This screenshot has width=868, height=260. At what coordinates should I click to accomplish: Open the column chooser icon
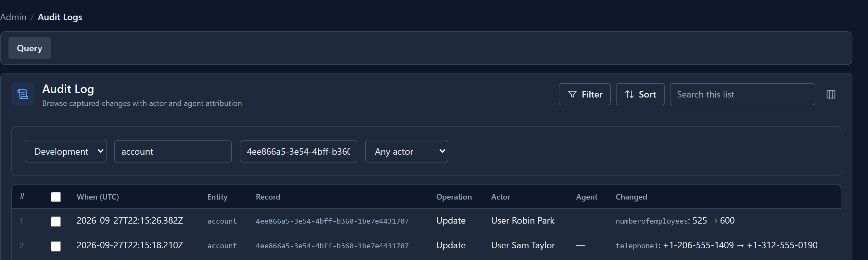[831, 95]
